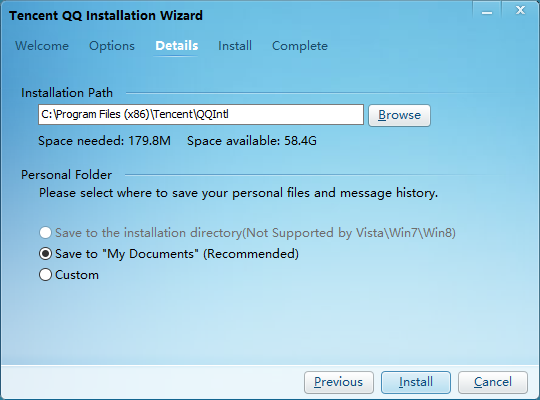
Task: Click the Personal Folder section heading
Action: pos(66,175)
